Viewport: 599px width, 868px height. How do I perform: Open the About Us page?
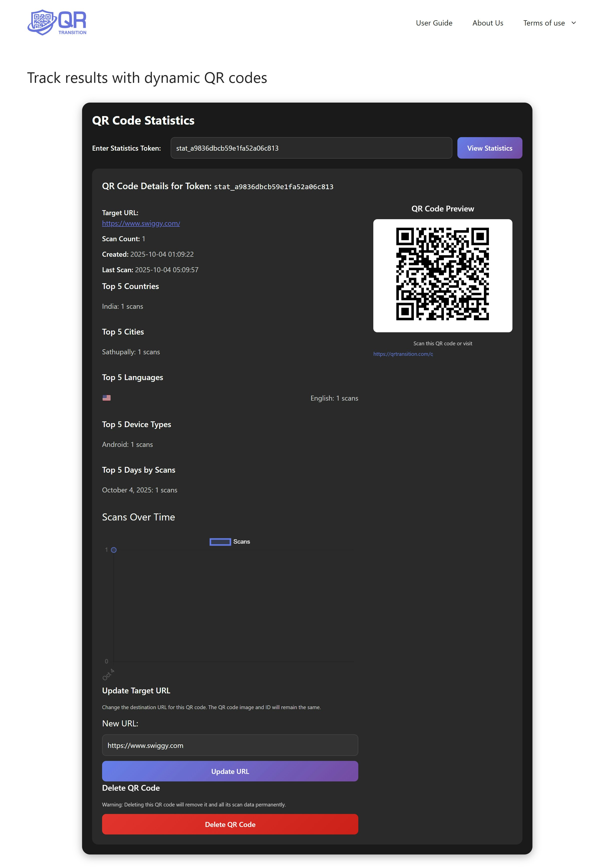[487, 23]
